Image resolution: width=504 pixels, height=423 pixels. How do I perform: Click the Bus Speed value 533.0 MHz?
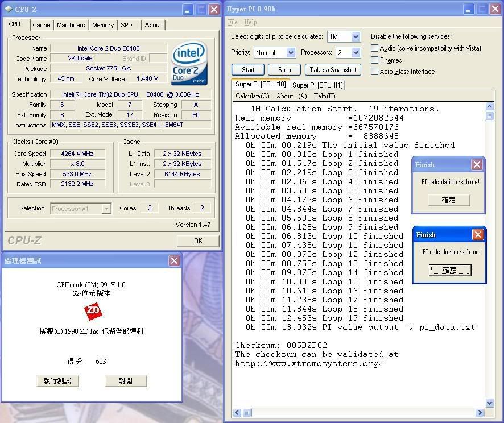tap(77, 174)
